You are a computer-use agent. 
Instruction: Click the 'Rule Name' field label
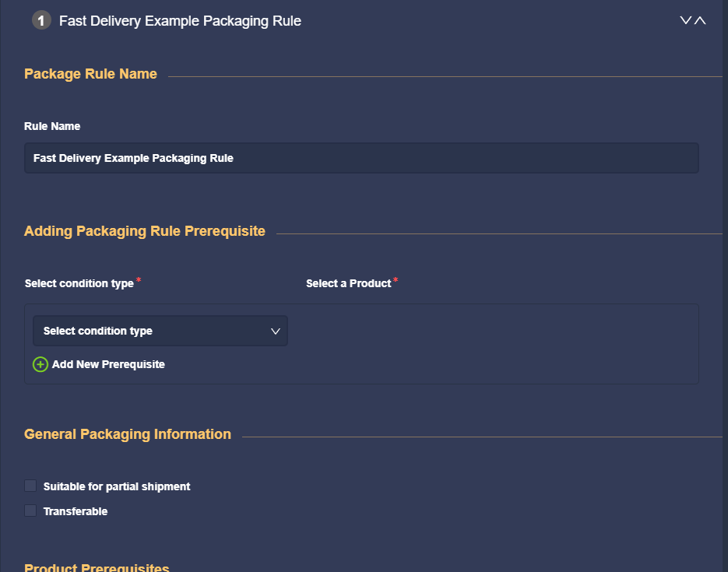click(x=52, y=126)
